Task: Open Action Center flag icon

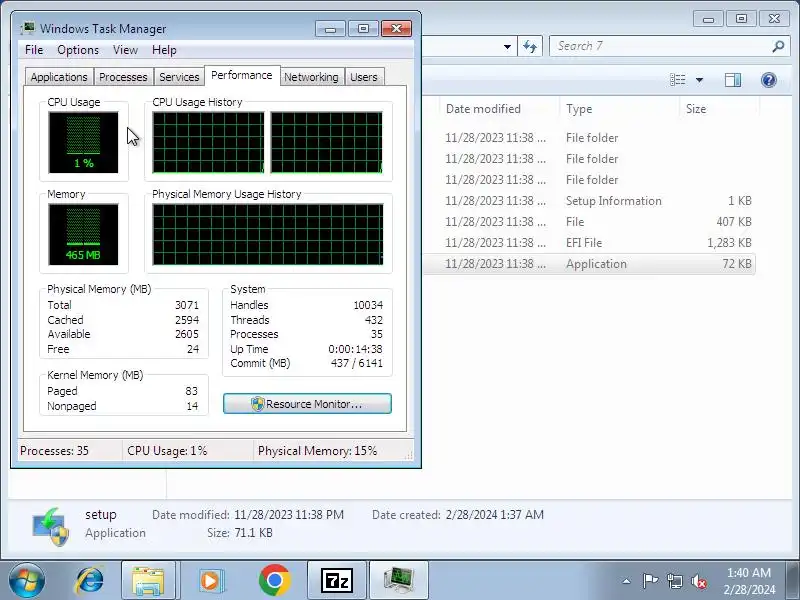Action: pyautogui.click(x=650, y=581)
